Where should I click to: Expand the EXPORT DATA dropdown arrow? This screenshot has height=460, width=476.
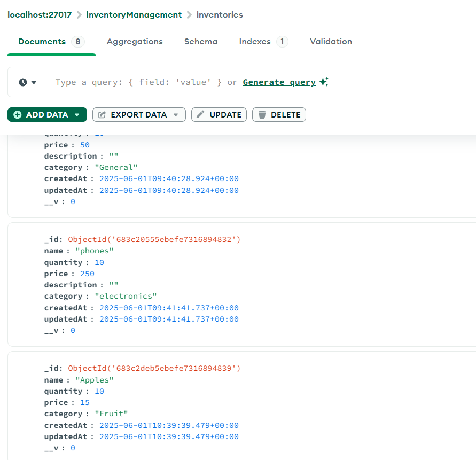pos(176,115)
